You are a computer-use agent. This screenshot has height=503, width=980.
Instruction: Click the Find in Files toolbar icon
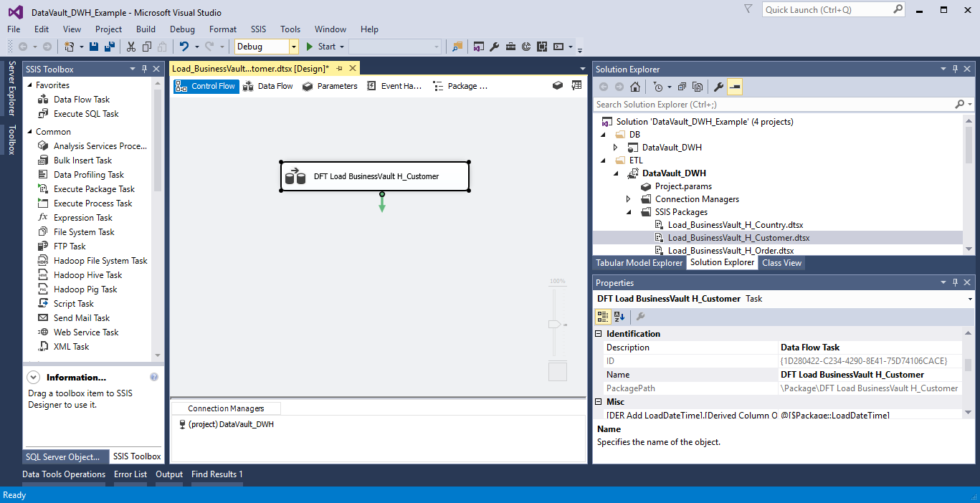(x=457, y=47)
